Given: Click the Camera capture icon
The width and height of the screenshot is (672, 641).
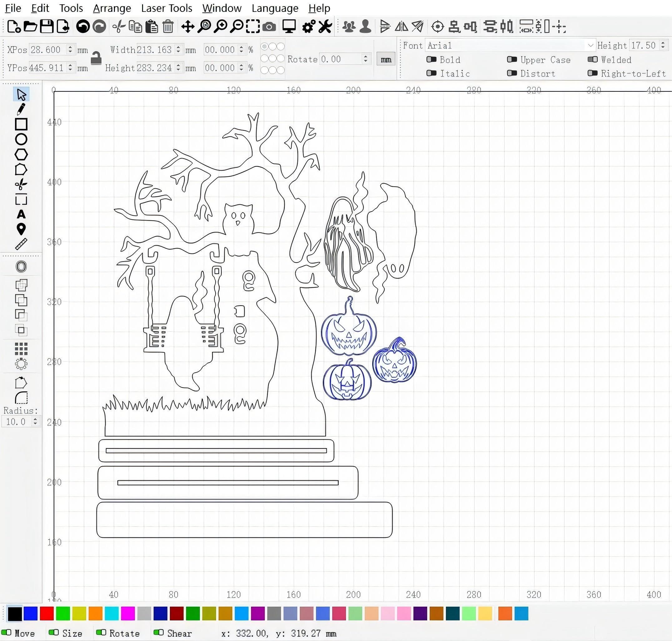Looking at the screenshot, I should [x=269, y=26].
